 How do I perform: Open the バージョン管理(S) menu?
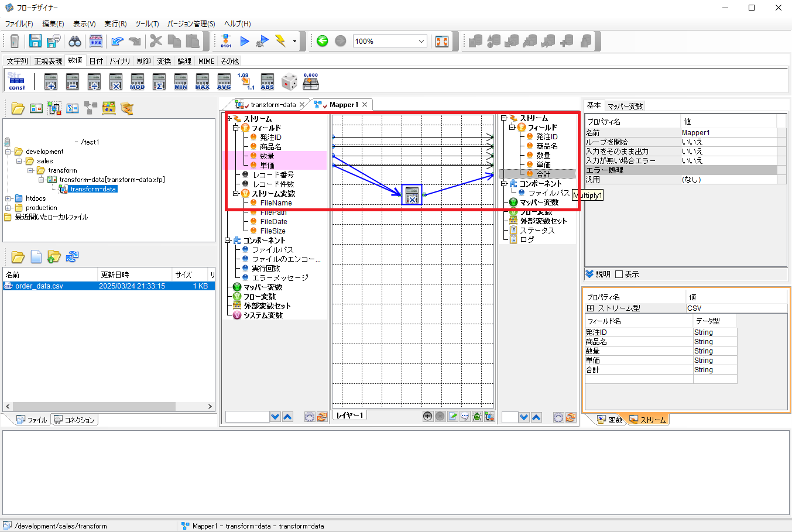(x=191, y=24)
